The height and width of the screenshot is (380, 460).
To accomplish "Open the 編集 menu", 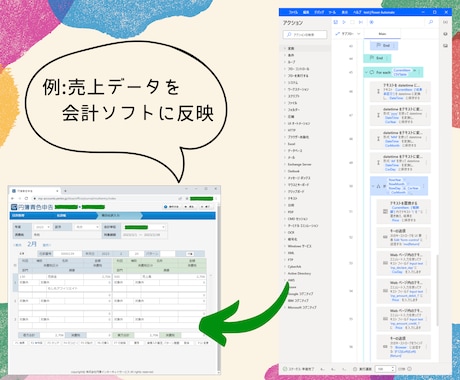I will [306, 12].
